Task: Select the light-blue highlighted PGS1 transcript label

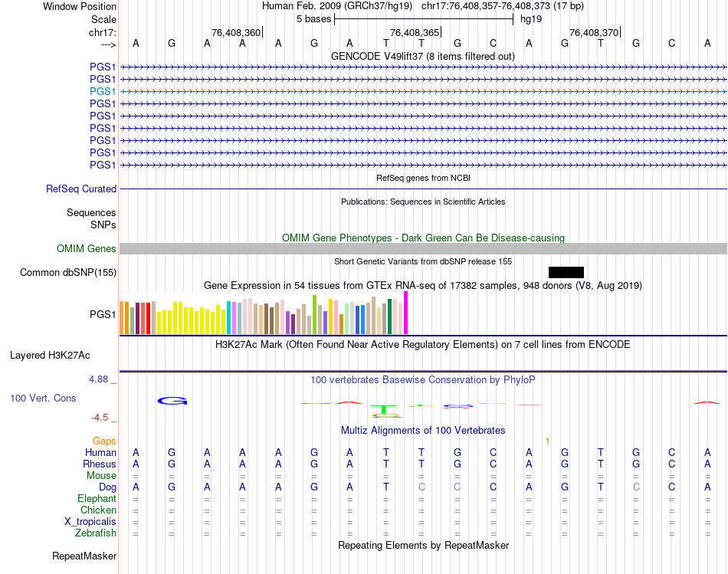Action: [x=103, y=91]
